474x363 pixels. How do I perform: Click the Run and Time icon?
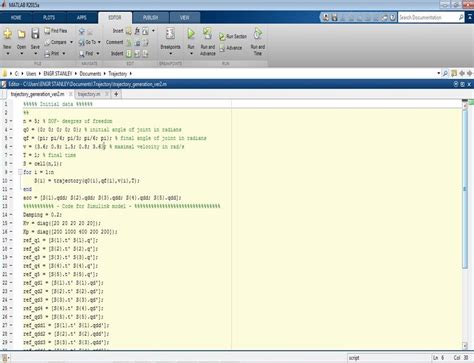click(258, 34)
